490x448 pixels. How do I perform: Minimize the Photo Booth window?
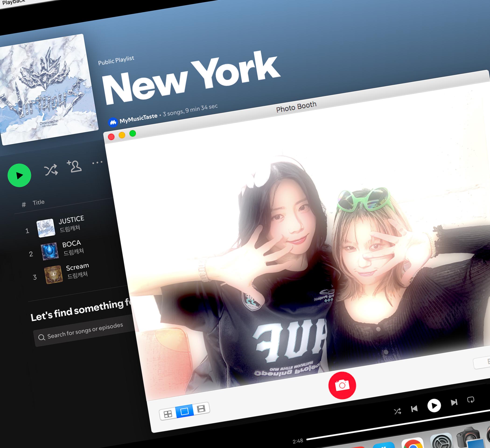pos(122,135)
